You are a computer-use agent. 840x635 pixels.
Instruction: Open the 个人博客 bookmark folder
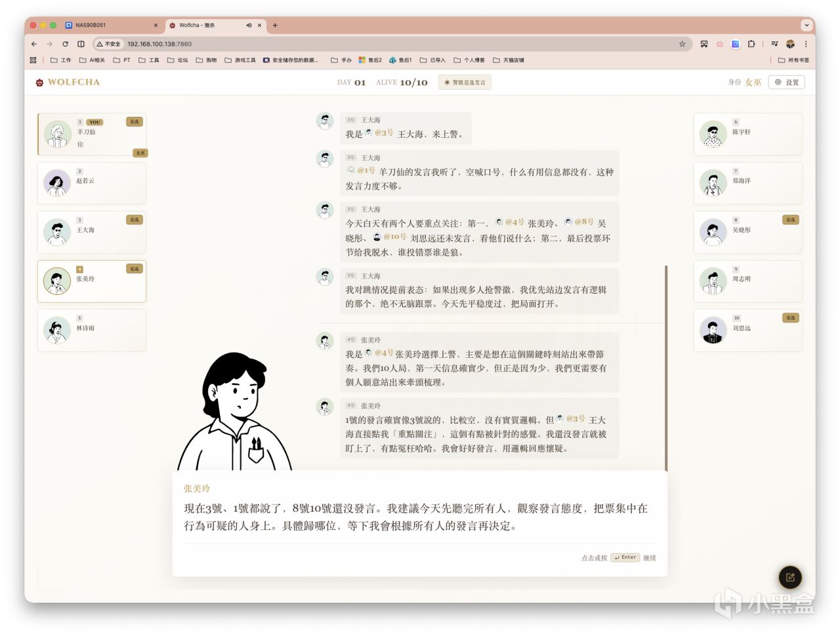(469, 60)
